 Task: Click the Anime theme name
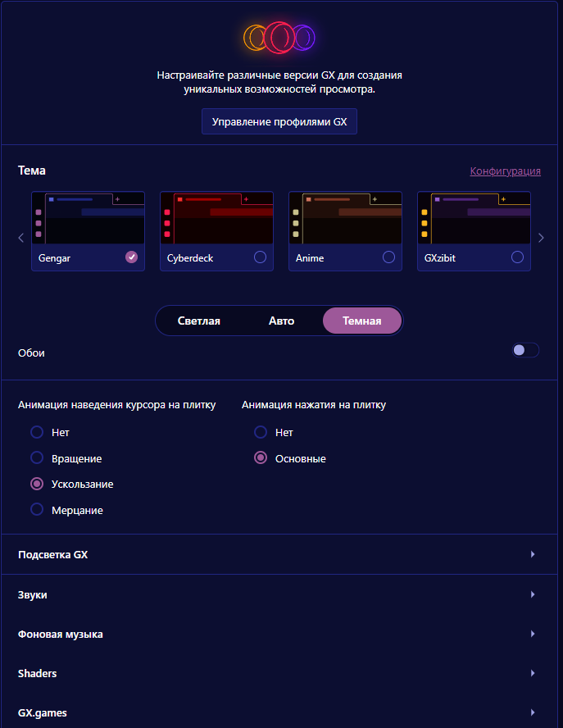tap(310, 258)
